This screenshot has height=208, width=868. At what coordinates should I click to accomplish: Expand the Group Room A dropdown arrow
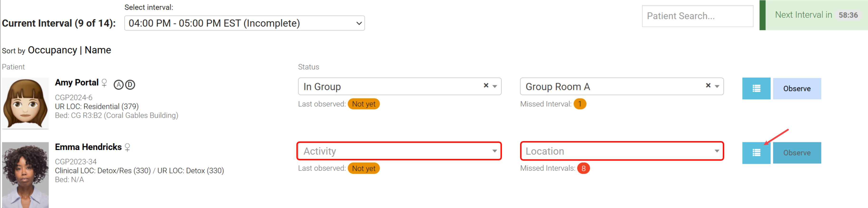pyautogui.click(x=717, y=87)
